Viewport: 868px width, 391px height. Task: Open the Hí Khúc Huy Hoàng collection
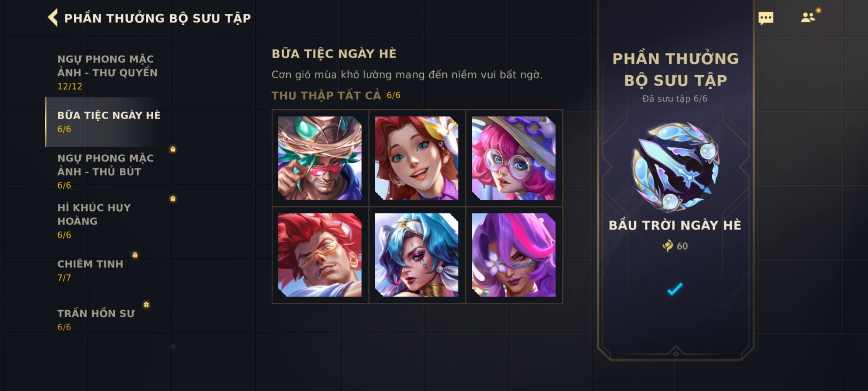pos(107,221)
